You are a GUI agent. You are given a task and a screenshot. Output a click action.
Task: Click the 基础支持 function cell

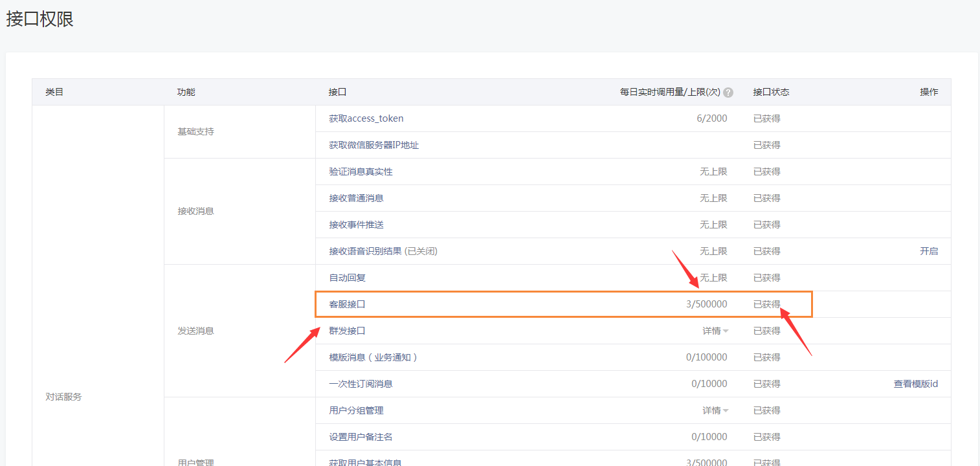pyautogui.click(x=195, y=131)
